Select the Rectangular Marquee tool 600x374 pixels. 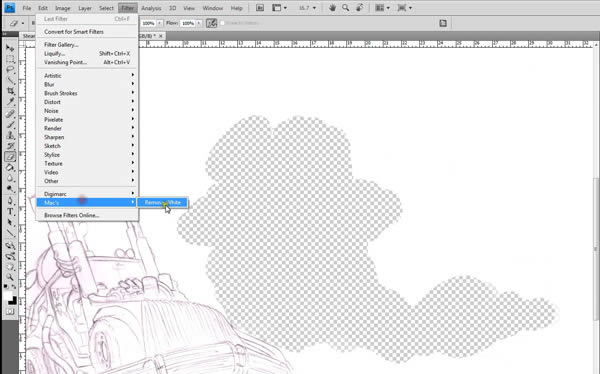pyautogui.click(x=10, y=59)
